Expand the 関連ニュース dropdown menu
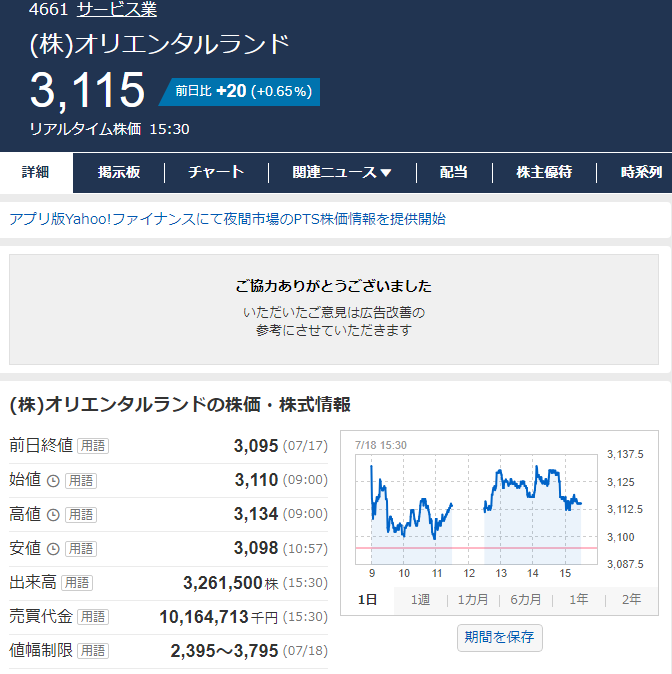Image resolution: width=672 pixels, height=674 pixels. [x=342, y=172]
